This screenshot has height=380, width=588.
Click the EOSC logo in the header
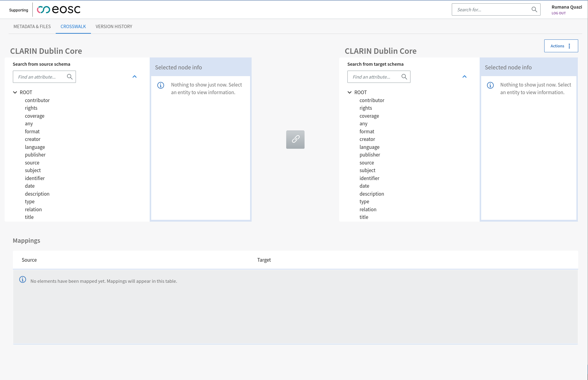click(x=58, y=9)
